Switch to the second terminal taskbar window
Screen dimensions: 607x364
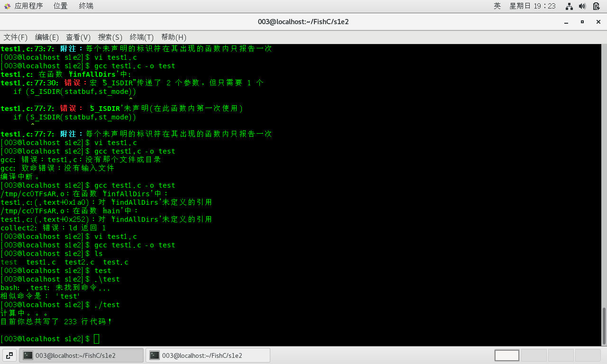coord(208,355)
